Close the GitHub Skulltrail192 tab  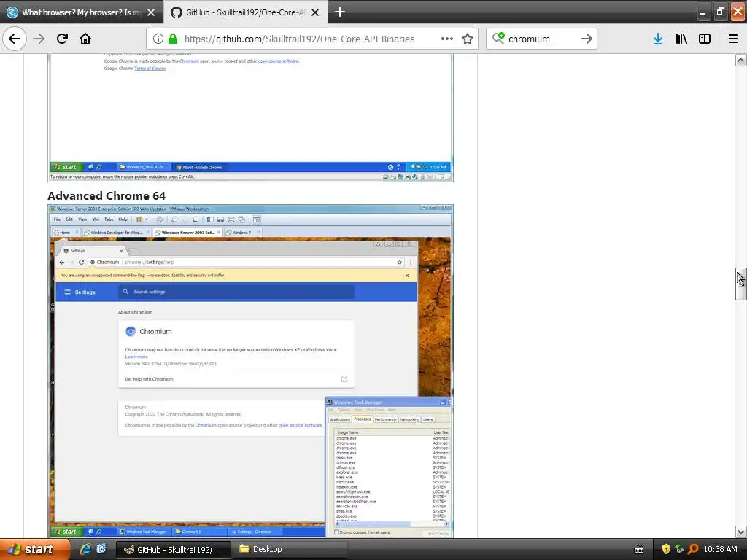[315, 12]
